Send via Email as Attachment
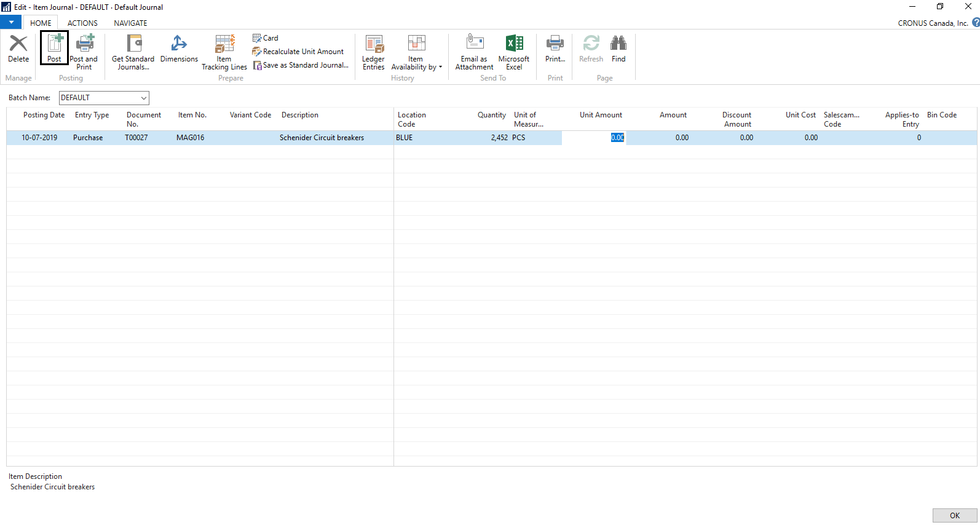The width and height of the screenshot is (980, 525). [474, 44]
